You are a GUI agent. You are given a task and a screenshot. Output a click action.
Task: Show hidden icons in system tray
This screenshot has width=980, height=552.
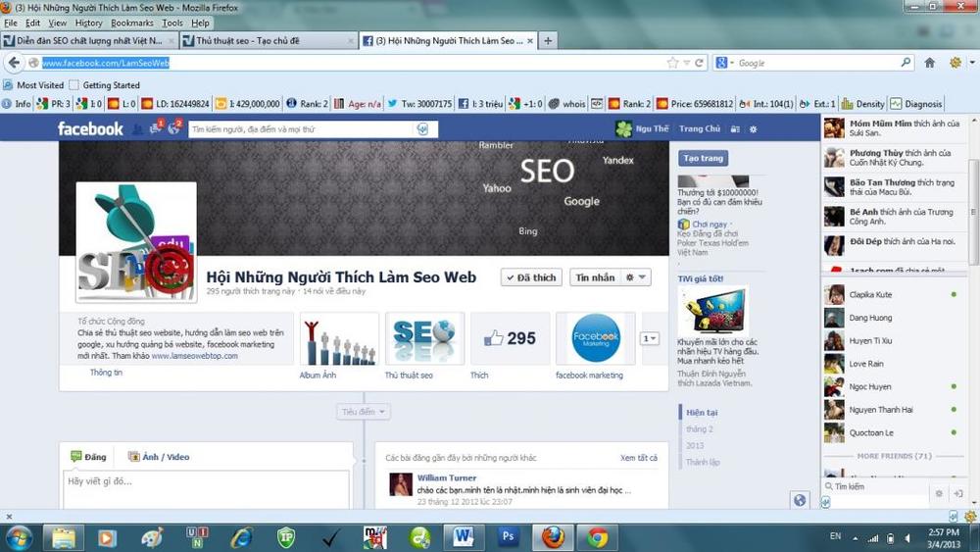pyautogui.click(x=855, y=537)
